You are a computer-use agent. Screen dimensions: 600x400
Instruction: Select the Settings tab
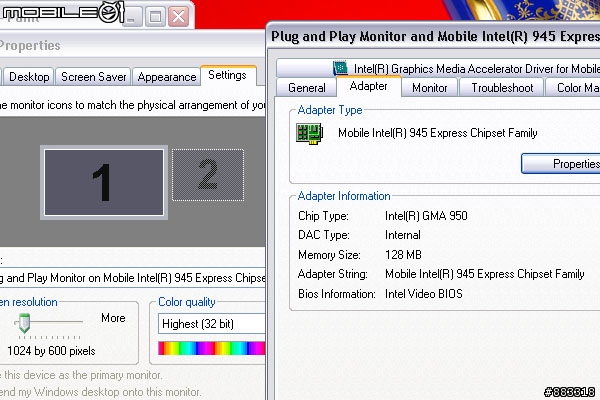click(228, 75)
